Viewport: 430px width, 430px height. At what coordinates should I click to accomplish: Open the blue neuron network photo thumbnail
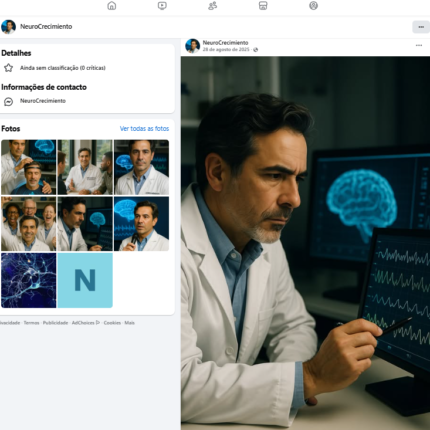coord(29,280)
